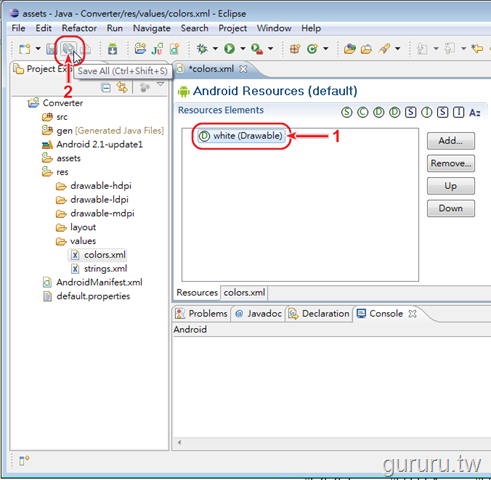Viewport: 491px width, 480px height.
Task: Open the Run button dropdown arrow
Action: 243,49
